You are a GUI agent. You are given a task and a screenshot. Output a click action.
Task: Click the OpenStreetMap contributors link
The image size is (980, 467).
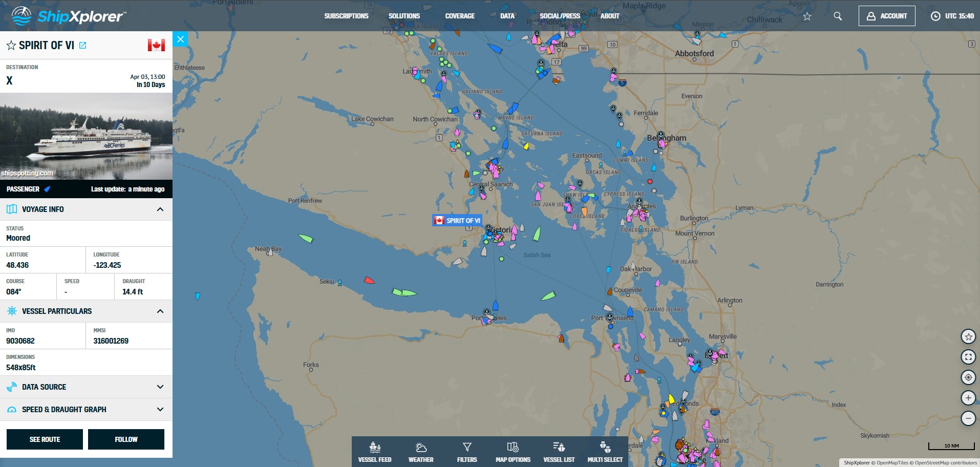pyautogui.click(x=946, y=463)
